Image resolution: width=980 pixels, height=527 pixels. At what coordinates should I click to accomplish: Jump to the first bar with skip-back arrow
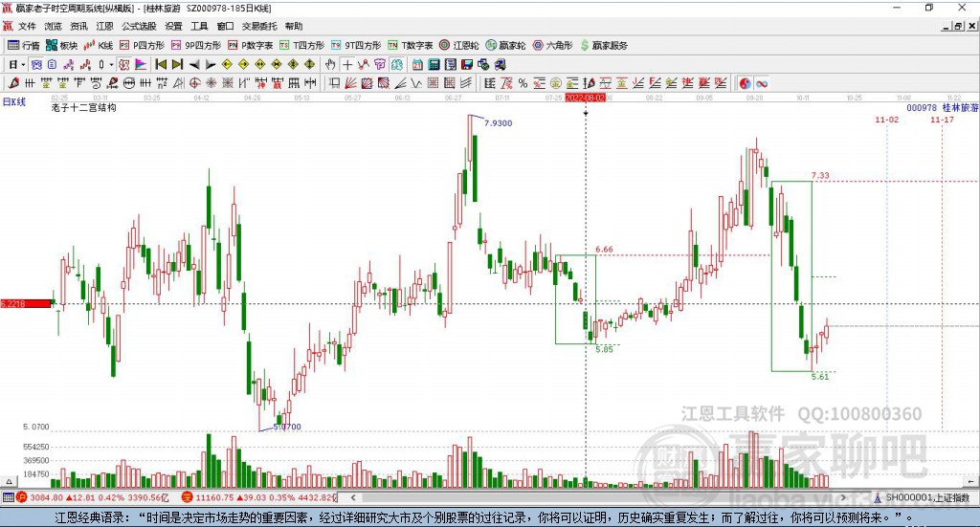[161, 64]
